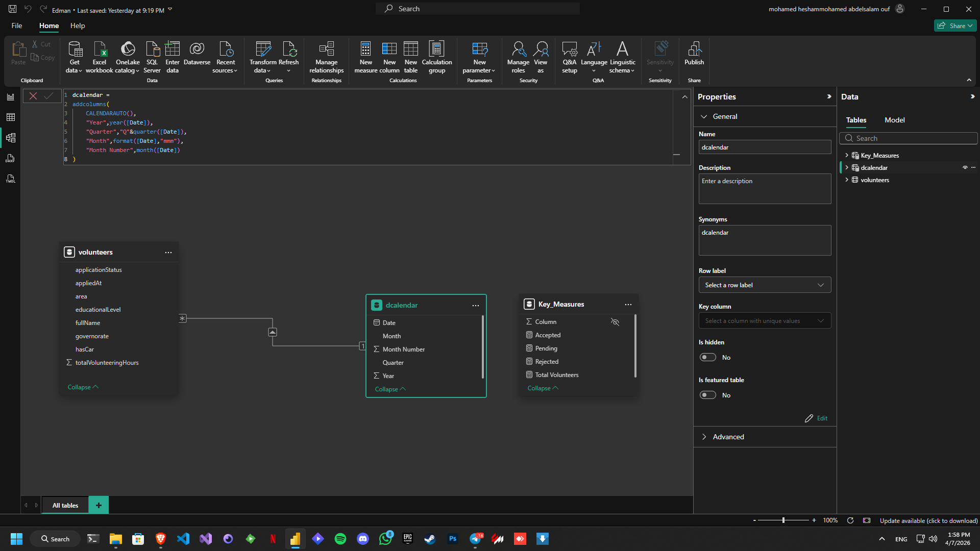Screen dimensions: 980x551
Task: Toggle the Is featured table switch
Action: tap(707, 395)
